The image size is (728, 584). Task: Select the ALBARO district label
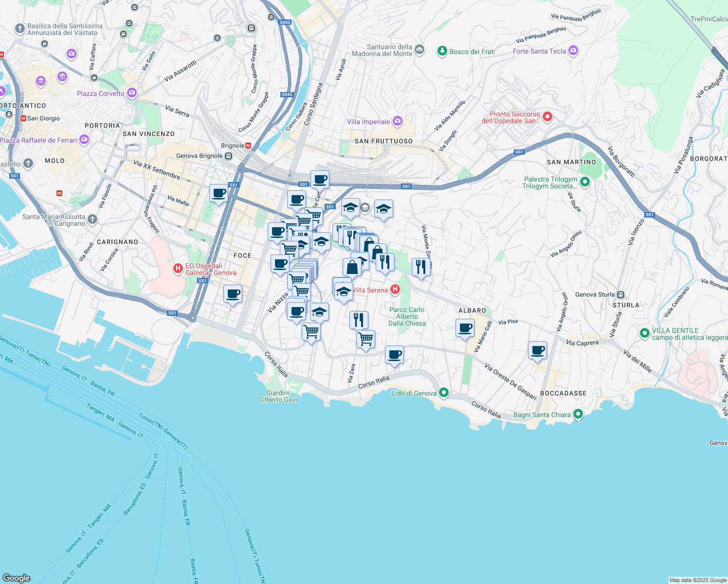(x=472, y=310)
